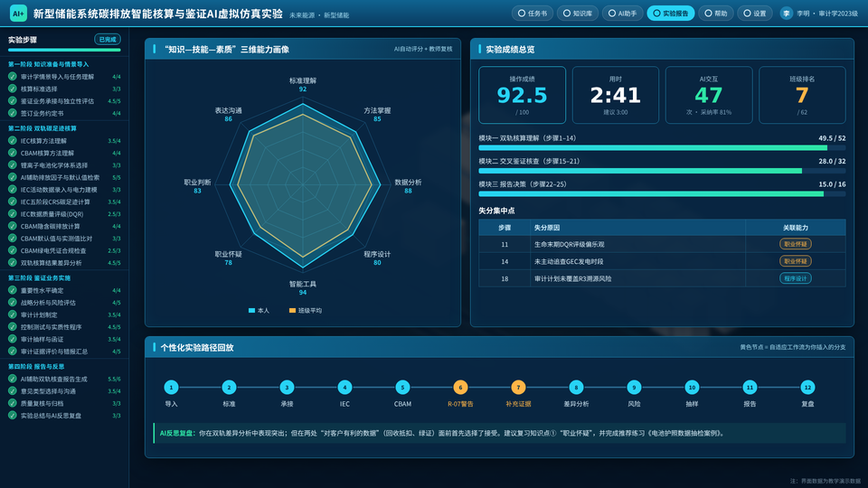The image size is (868, 488).
Task: Select path node 1 导入
Action: tap(171, 388)
